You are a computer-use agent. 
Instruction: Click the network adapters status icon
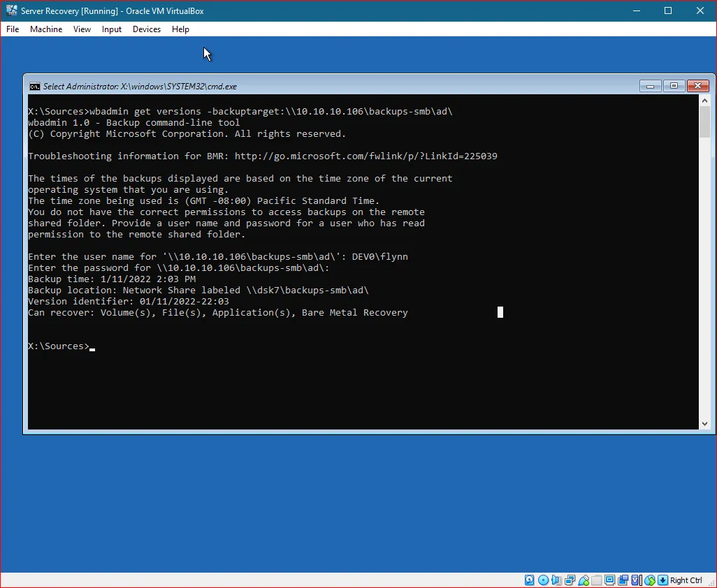[570, 580]
